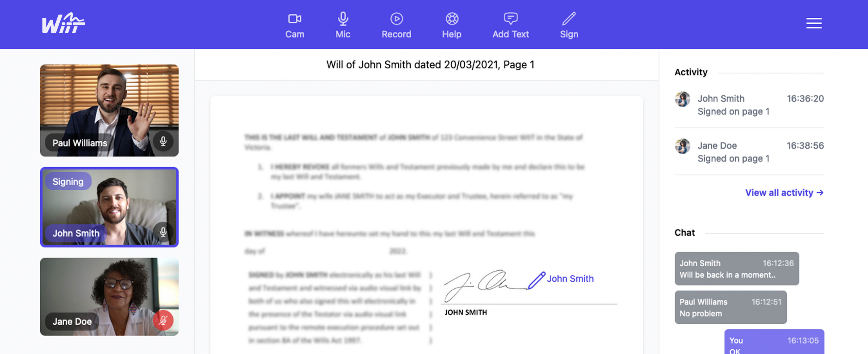Select John Smith's video tile
Screen dimensions: 868x354
[x=109, y=207]
